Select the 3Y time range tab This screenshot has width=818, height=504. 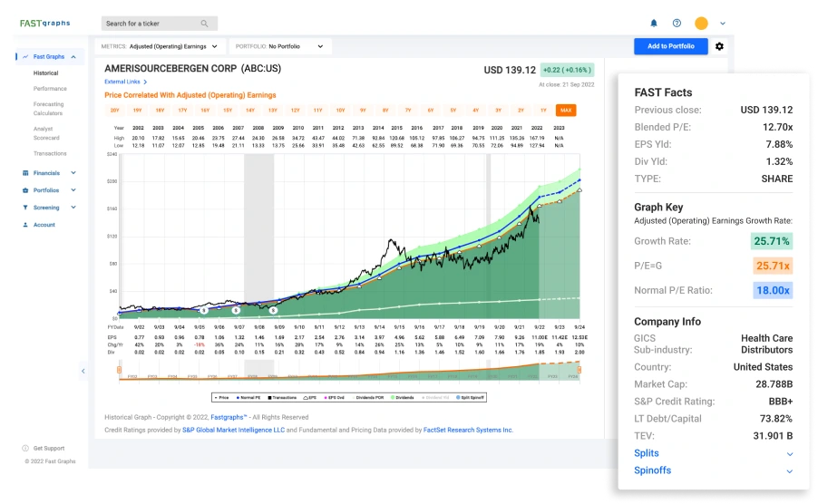498,110
